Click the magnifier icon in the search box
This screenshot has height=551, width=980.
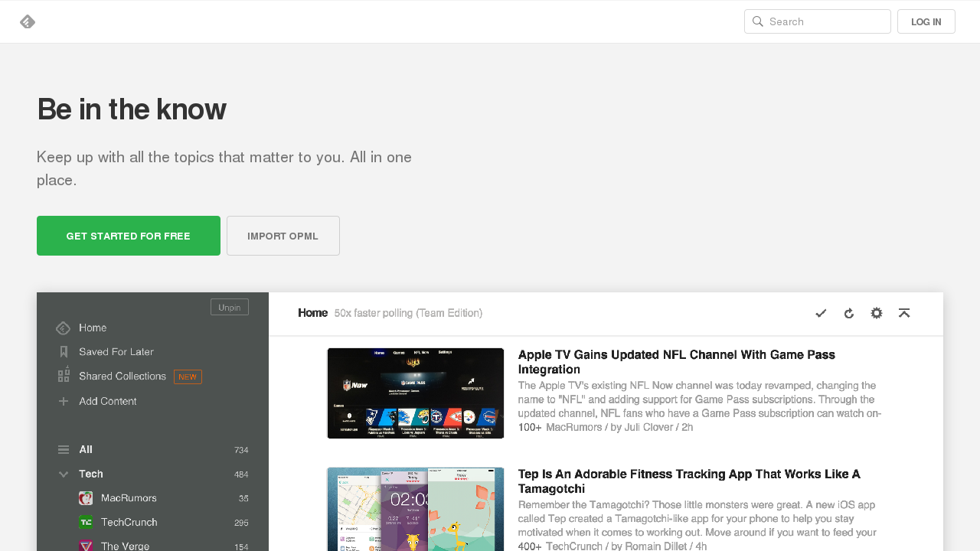(x=758, y=21)
